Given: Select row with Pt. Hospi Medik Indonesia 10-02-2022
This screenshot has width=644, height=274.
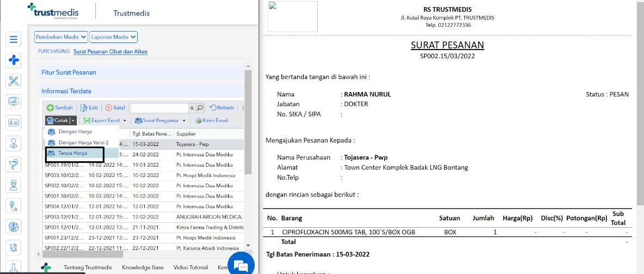Looking at the screenshot, I should [143, 175].
